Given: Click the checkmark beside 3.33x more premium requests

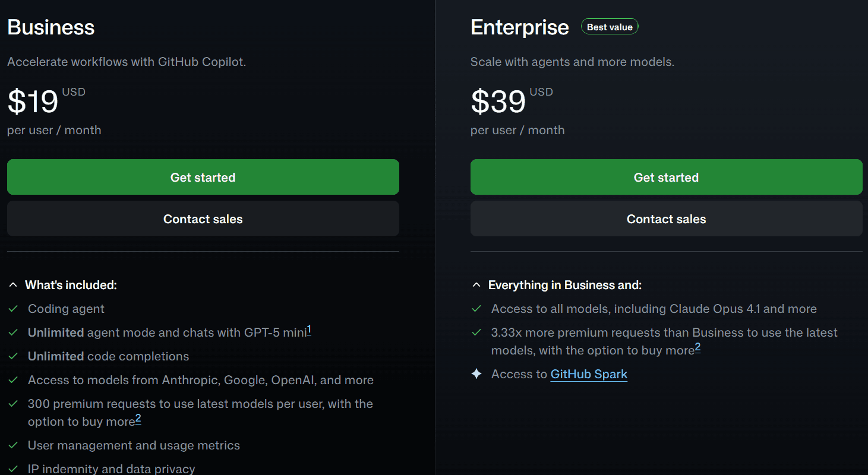Looking at the screenshot, I should click(476, 332).
